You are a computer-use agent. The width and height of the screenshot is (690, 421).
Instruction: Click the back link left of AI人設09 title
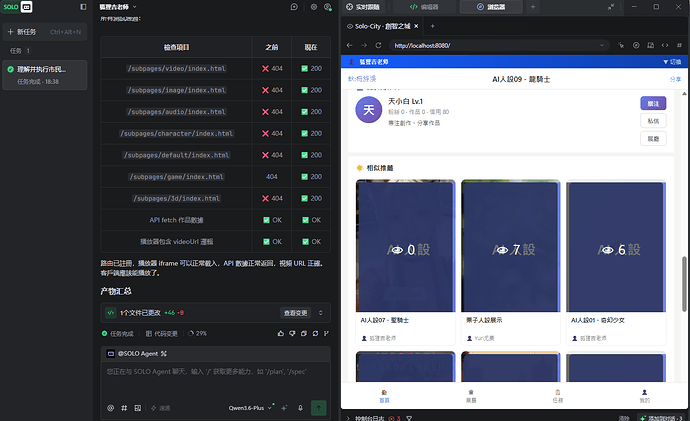point(362,79)
